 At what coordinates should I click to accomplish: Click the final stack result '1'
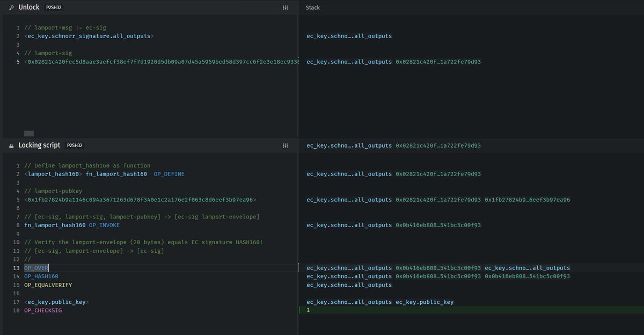coord(309,310)
